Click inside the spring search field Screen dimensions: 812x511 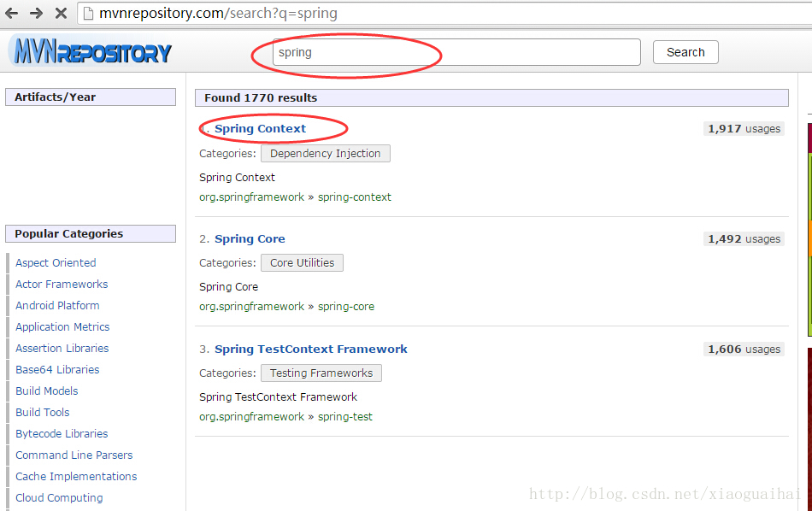456,52
